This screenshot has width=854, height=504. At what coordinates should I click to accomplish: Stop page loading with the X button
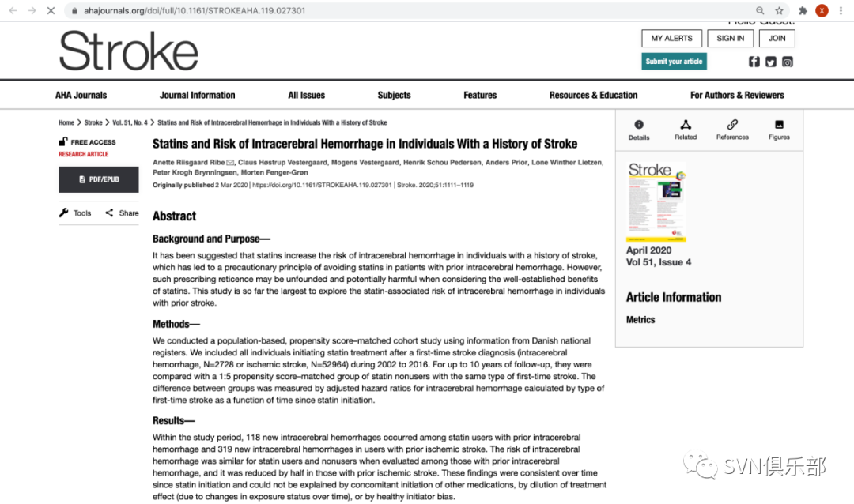tap(51, 10)
